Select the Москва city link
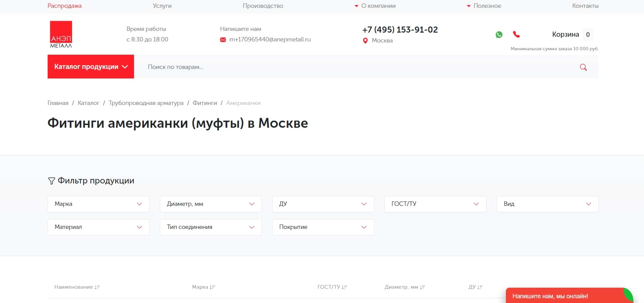This screenshot has height=303, width=644. pos(382,40)
